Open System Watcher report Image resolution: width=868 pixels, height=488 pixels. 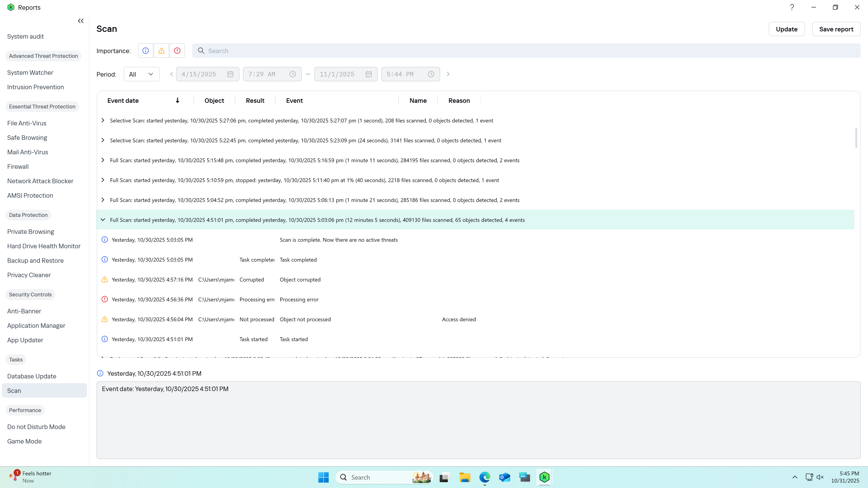(x=30, y=72)
